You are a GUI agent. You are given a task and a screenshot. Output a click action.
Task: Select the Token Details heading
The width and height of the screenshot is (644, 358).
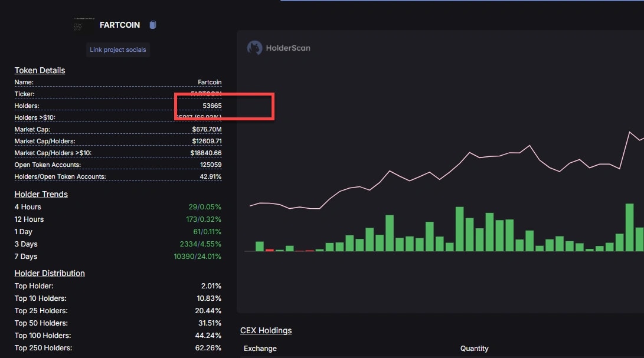click(x=40, y=70)
